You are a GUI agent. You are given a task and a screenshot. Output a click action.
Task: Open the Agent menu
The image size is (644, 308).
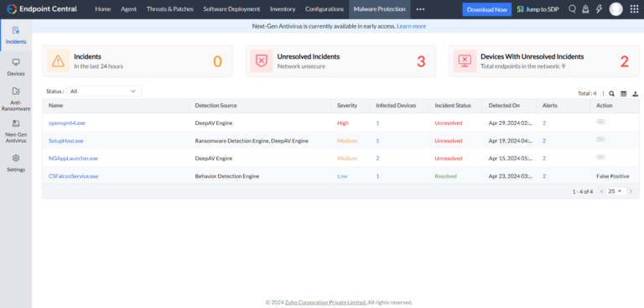[128, 9]
